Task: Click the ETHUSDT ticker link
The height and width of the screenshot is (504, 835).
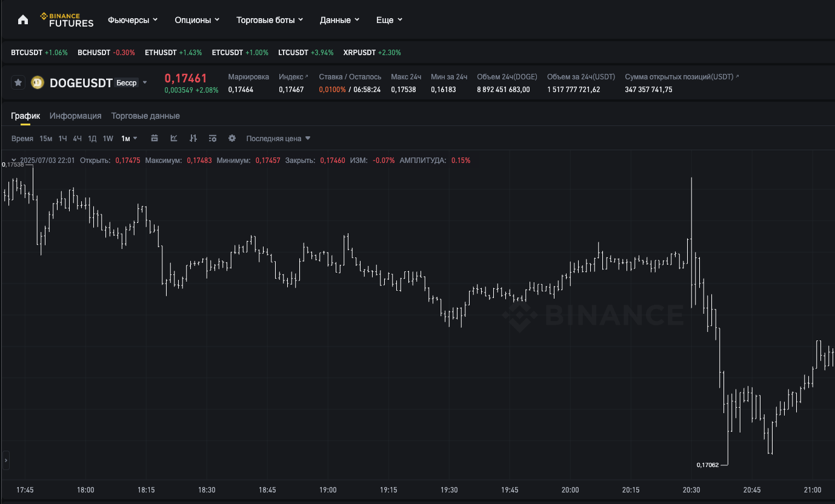Action: point(160,53)
